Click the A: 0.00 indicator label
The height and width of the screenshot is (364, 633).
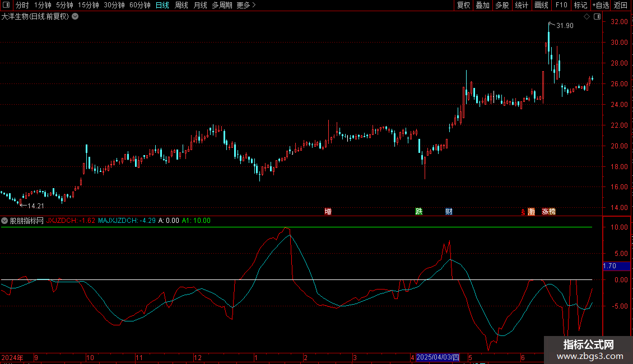[x=169, y=221]
